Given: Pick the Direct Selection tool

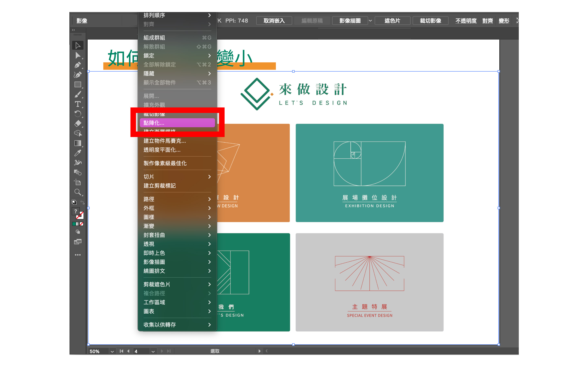Looking at the screenshot, I should pyautogui.click(x=78, y=55).
